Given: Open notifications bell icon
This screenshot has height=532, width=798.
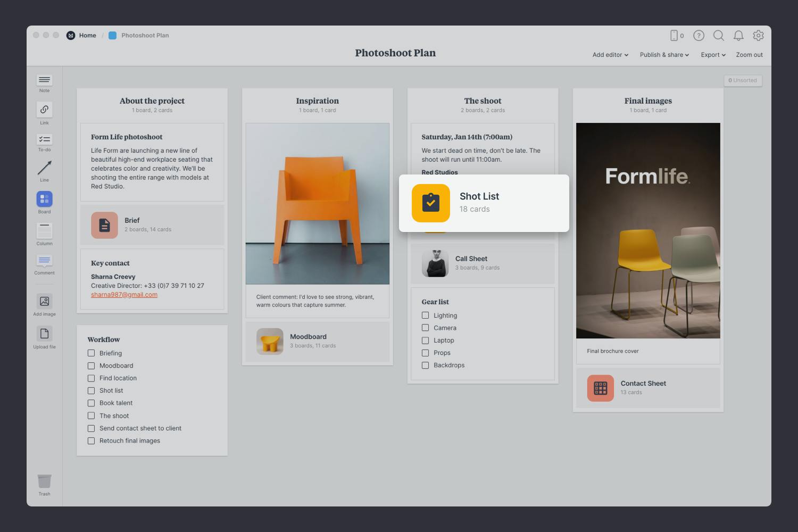Looking at the screenshot, I should pos(738,36).
